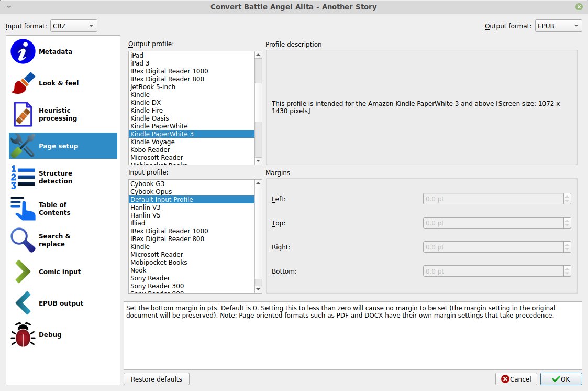Open the window menu arrow in title bar
588x391 pixels.
pyautogui.click(x=9, y=7)
